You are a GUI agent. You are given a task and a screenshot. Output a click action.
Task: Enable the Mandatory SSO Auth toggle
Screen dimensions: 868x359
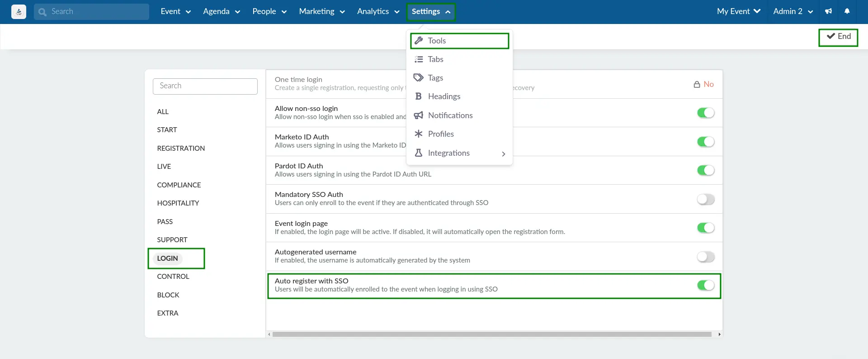coord(705,199)
